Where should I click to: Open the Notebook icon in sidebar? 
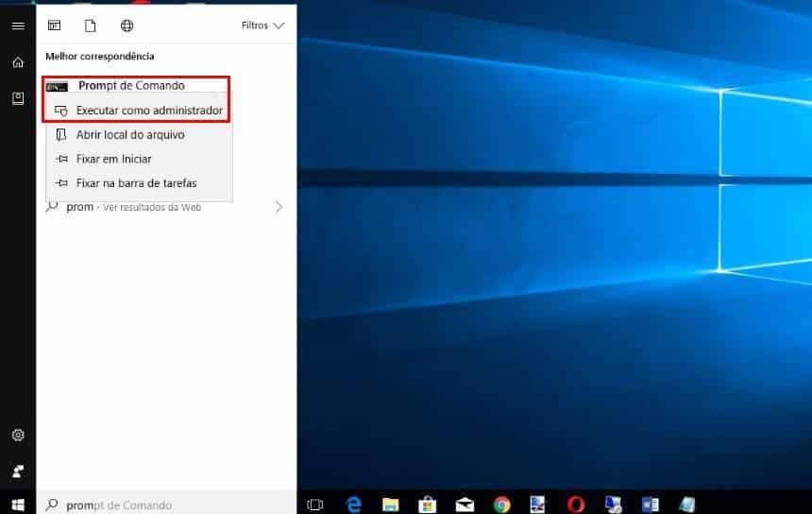[17, 98]
